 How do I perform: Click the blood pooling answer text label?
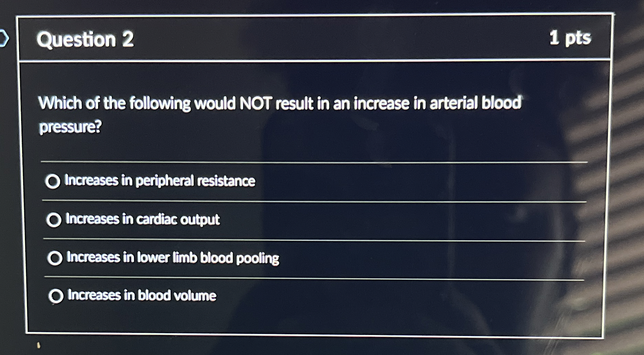click(173, 258)
